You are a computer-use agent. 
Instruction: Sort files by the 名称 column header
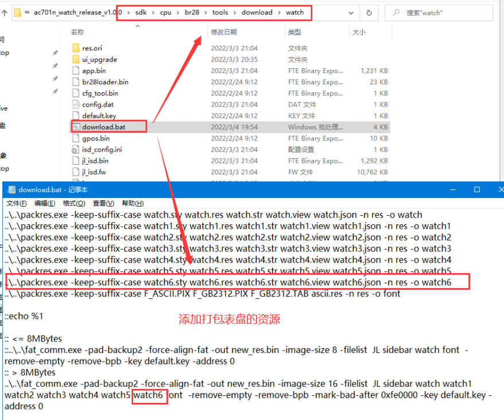point(77,32)
